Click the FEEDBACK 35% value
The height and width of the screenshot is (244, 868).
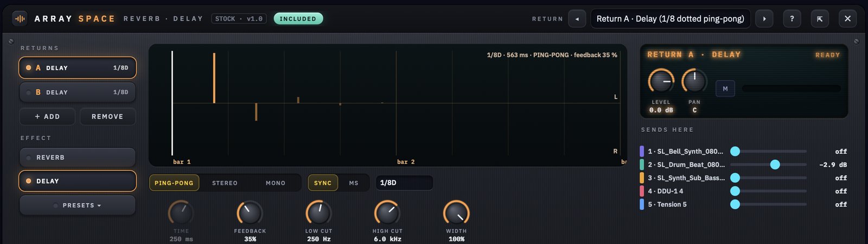pos(250,239)
